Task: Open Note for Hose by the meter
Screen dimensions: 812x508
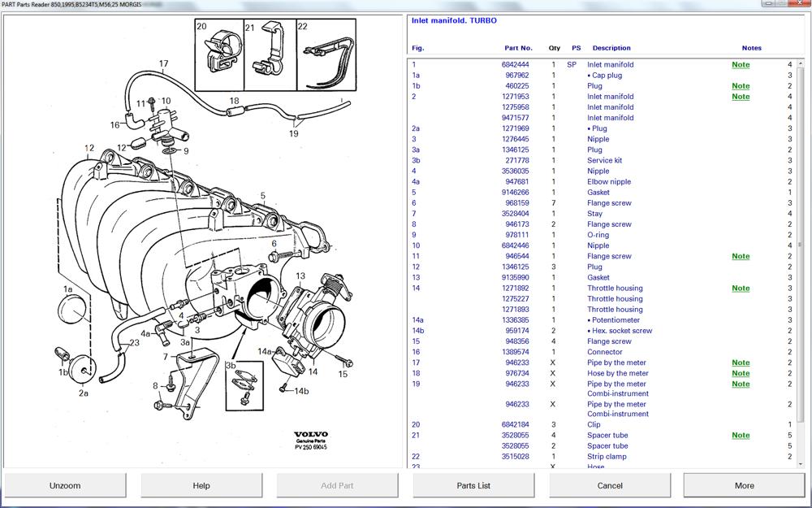Action: 741,374
